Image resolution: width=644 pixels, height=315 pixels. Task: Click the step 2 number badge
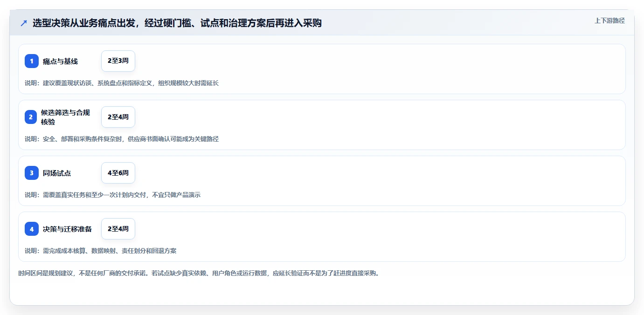[x=32, y=117]
